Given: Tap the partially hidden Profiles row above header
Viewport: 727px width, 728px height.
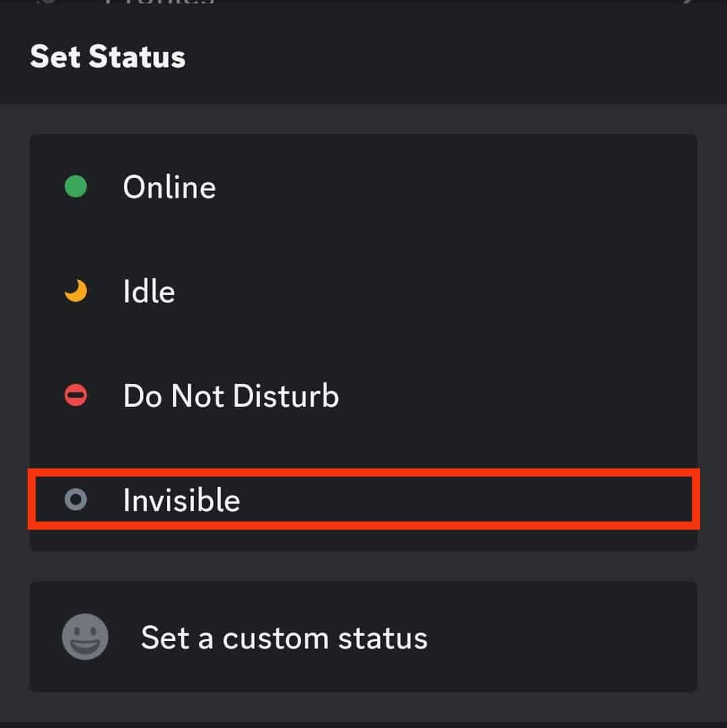Looking at the screenshot, I should click(x=160, y=3).
